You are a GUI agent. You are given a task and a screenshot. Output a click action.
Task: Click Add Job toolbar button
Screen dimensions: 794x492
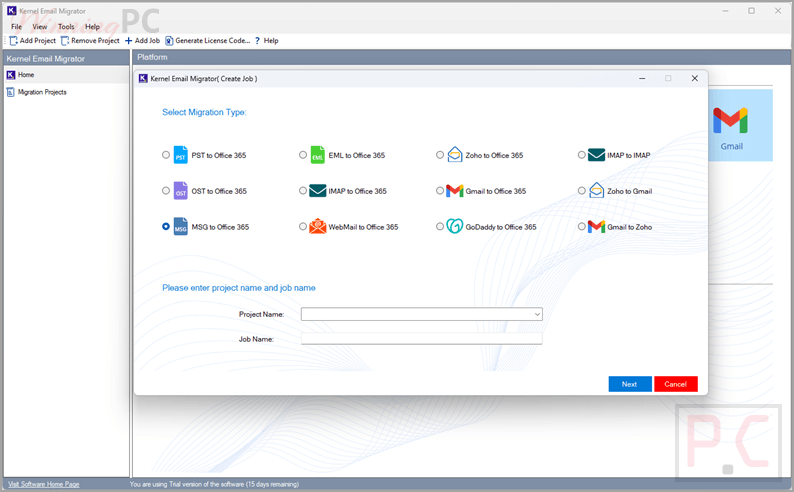coord(142,40)
